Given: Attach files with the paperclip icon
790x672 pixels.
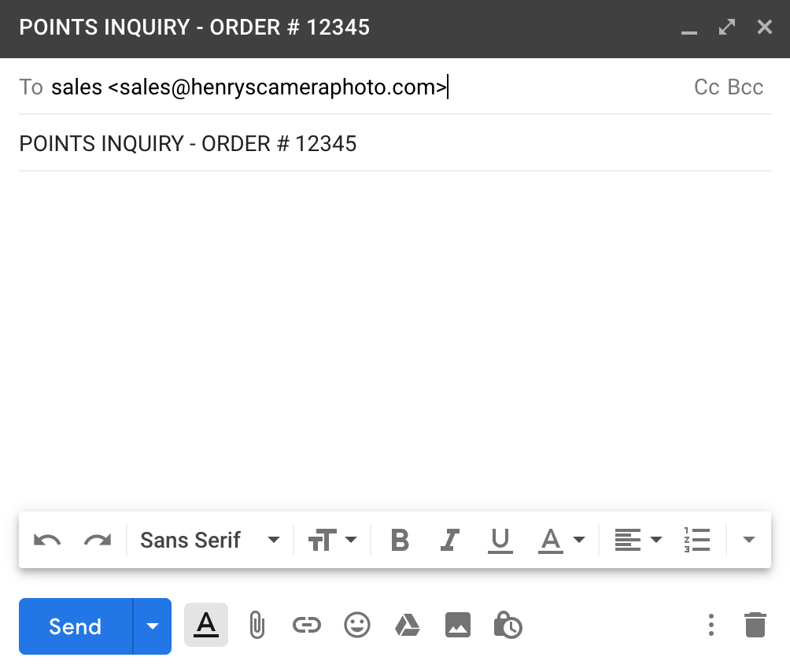Looking at the screenshot, I should pos(257,625).
